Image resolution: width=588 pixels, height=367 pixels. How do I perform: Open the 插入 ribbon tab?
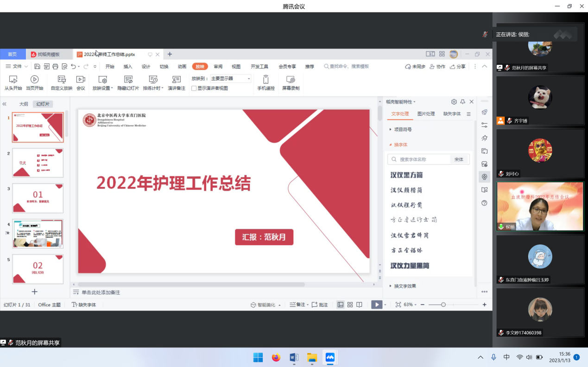click(x=128, y=67)
